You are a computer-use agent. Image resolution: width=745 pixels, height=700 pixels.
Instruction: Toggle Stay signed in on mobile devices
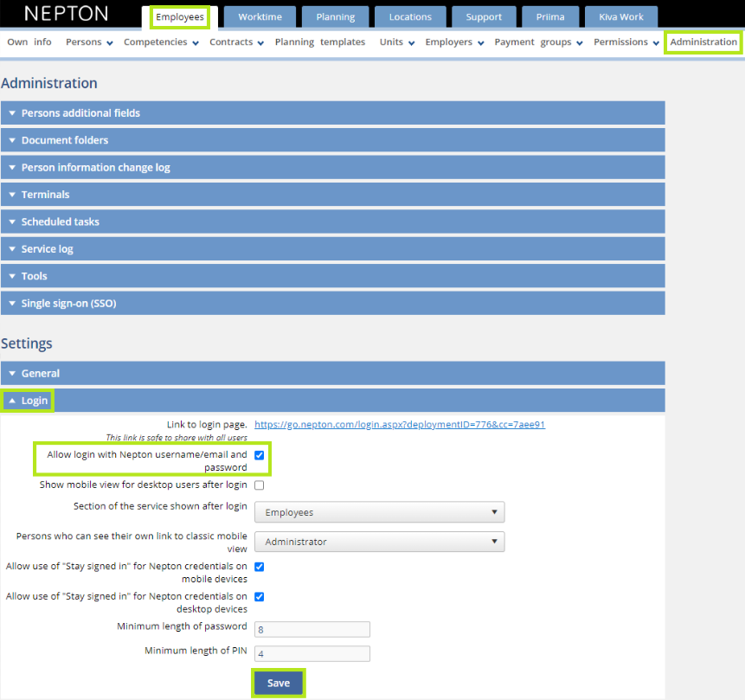[260, 567]
